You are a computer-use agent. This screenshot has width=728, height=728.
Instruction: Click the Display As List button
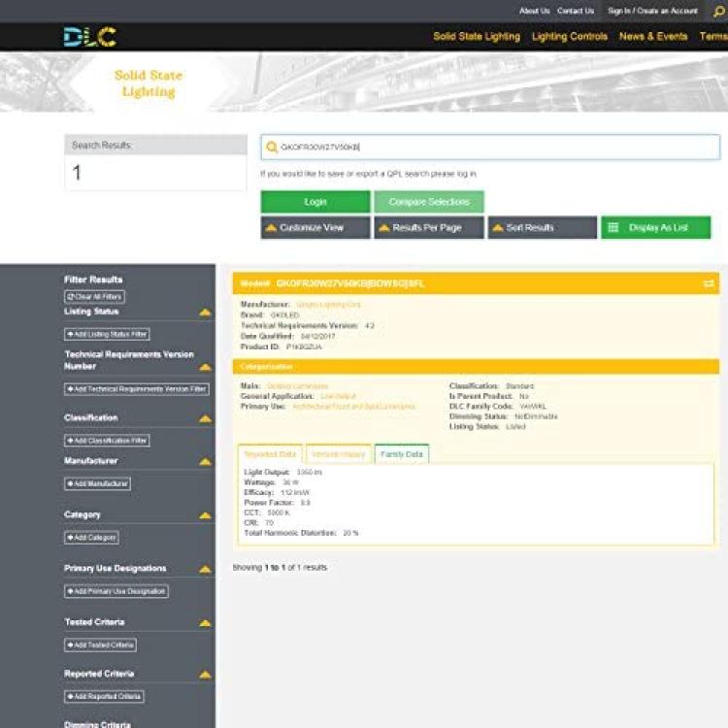[x=656, y=227]
